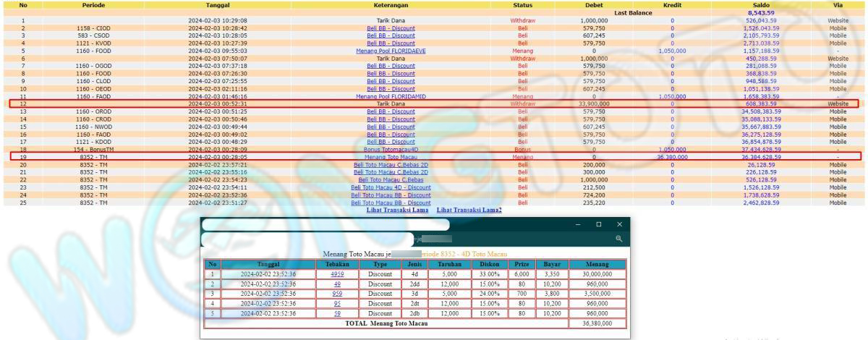
Task: Maximize the Menang Toto Macau popup window
Action: coord(598,224)
